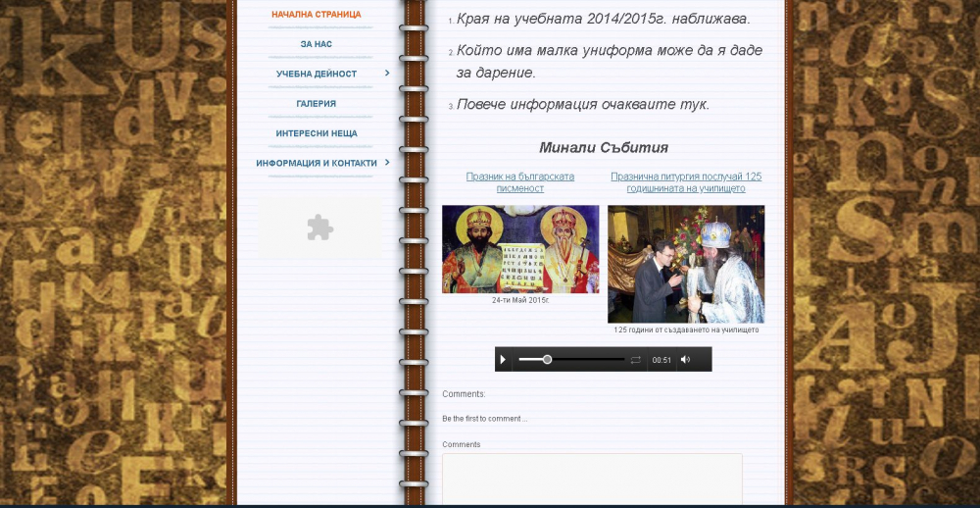Go to the ЗА НАС page
The height and width of the screenshot is (508, 980).
pos(317,44)
